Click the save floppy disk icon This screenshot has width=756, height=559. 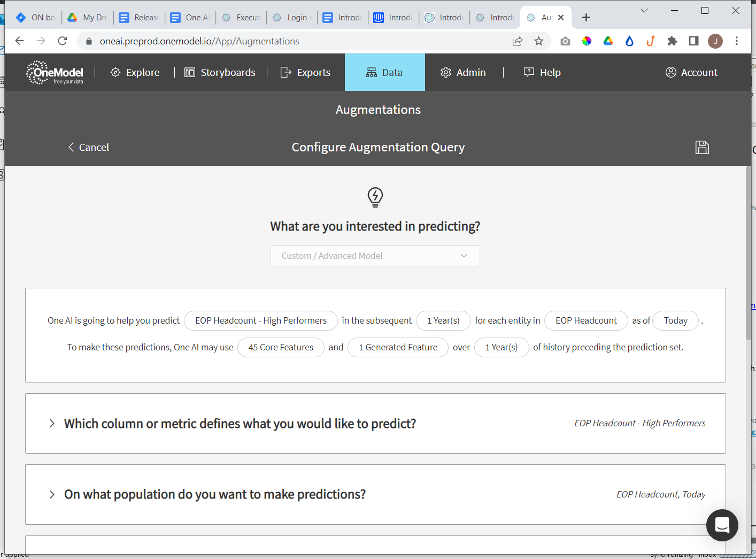[702, 147]
